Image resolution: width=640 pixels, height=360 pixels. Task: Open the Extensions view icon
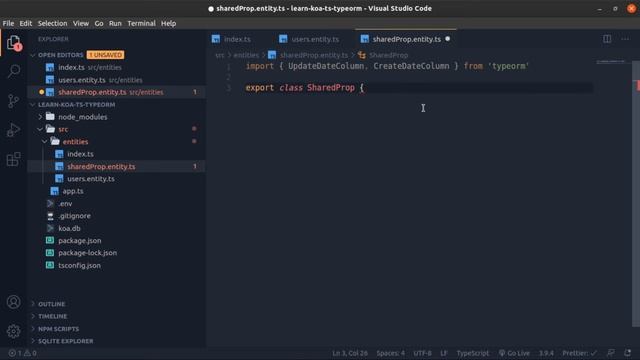click(x=13, y=159)
